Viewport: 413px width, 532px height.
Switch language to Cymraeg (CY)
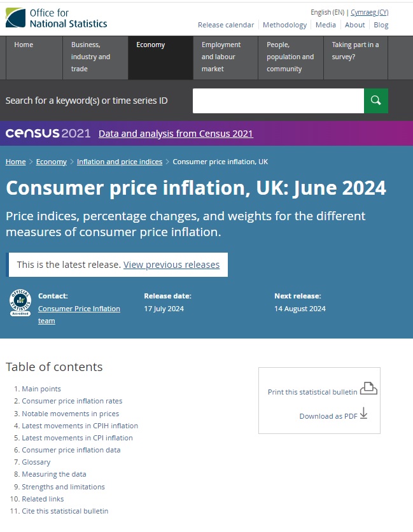click(x=369, y=12)
